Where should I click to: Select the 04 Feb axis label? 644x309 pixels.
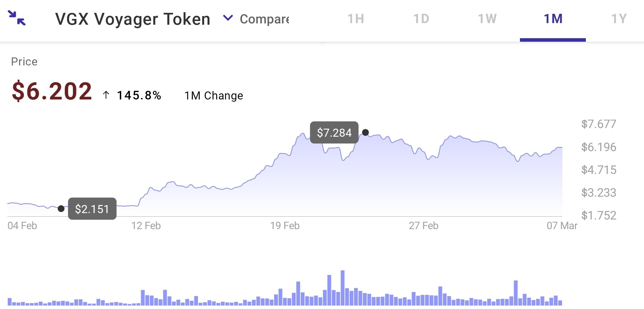coord(23,226)
